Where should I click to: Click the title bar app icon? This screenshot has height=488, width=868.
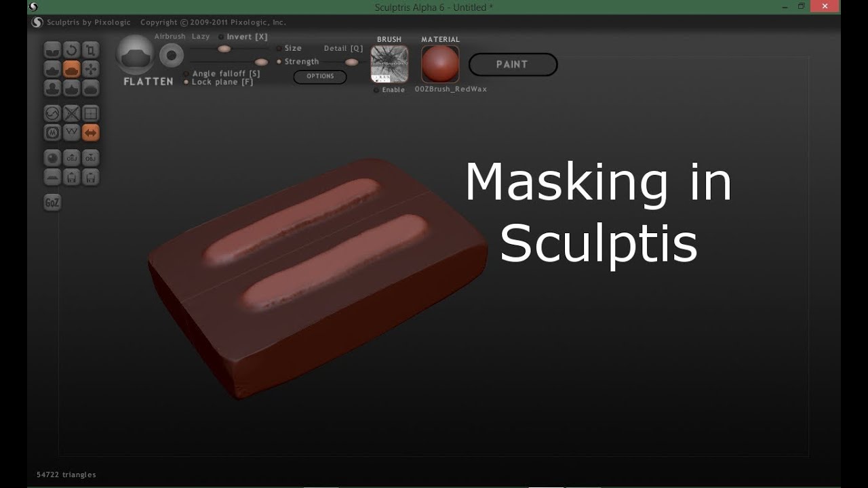pos(34,7)
